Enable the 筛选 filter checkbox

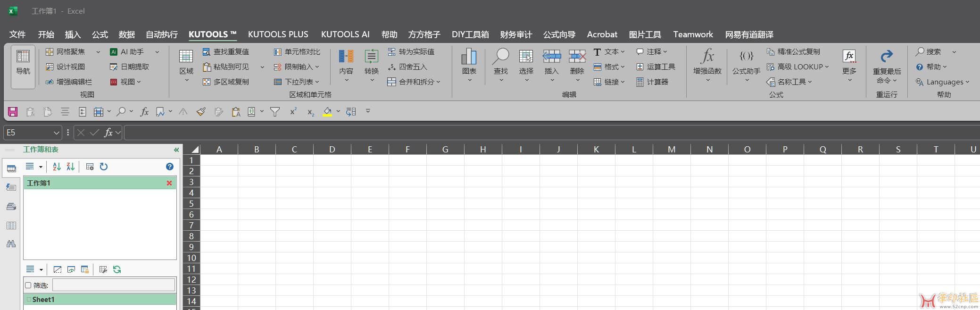click(x=28, y=285)
